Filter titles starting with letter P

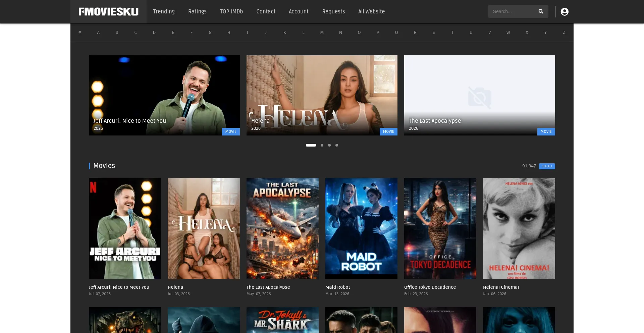click(x=378, y=33)
